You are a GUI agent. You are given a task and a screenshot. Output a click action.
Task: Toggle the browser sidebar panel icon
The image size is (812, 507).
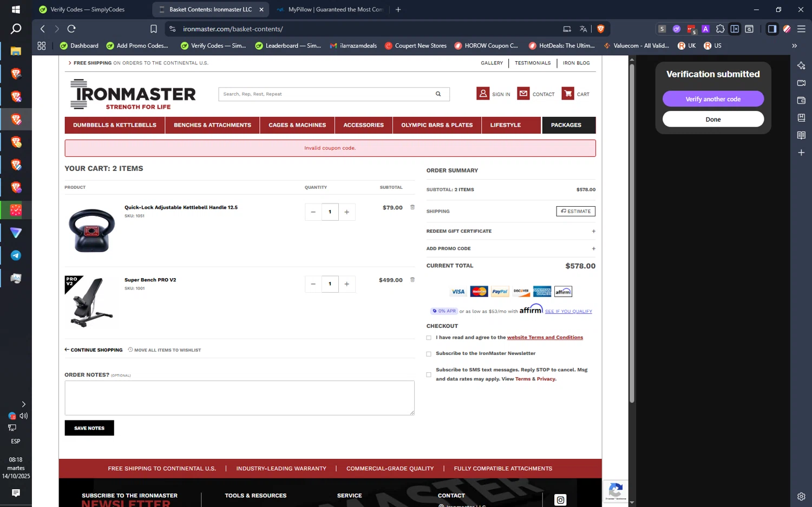coord(772,29)
